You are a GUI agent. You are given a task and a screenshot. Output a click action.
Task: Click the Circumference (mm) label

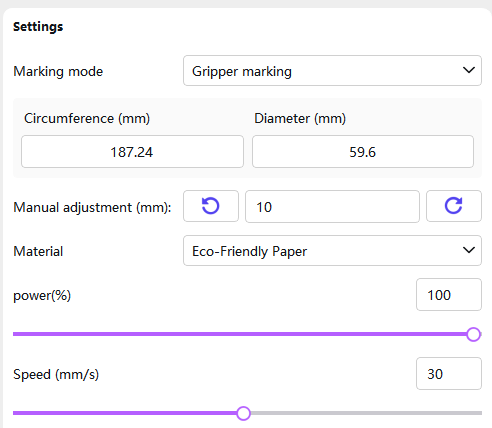pos(87,119)
